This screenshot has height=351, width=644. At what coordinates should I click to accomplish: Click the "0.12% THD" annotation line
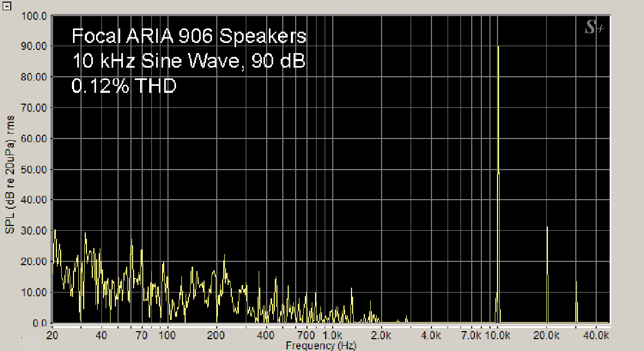124,86
